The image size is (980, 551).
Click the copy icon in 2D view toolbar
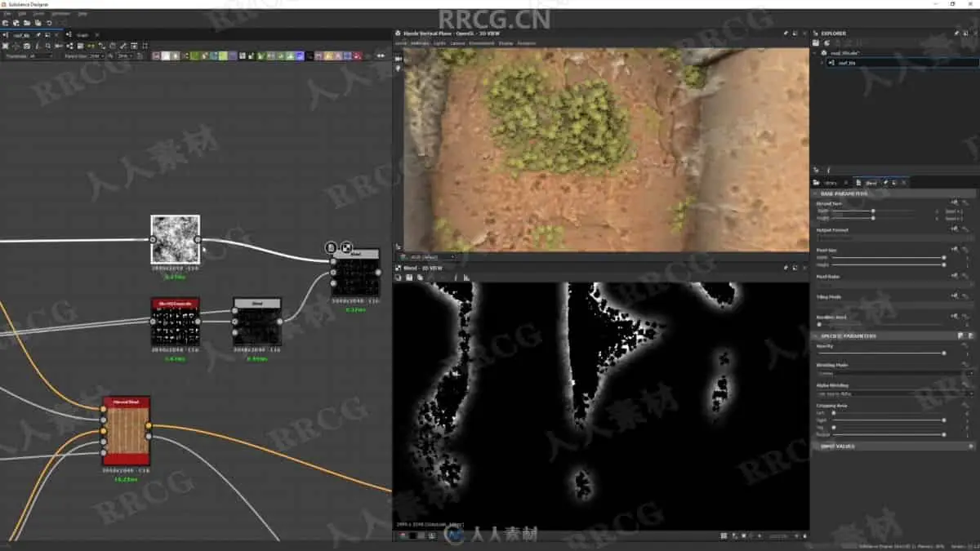coord(420,278)
